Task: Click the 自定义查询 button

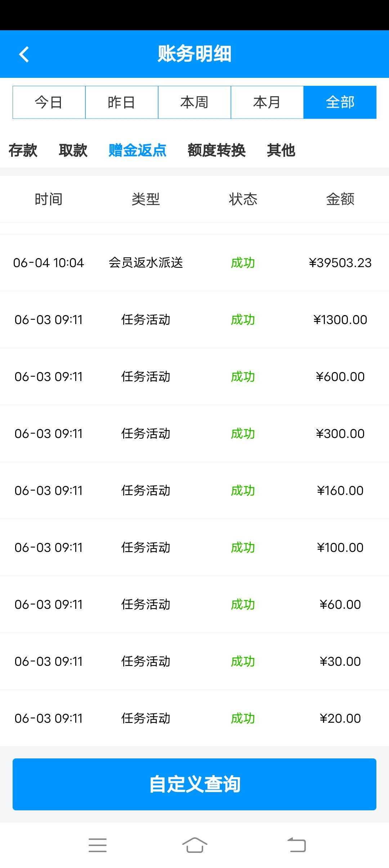Action: coord(194,784)
